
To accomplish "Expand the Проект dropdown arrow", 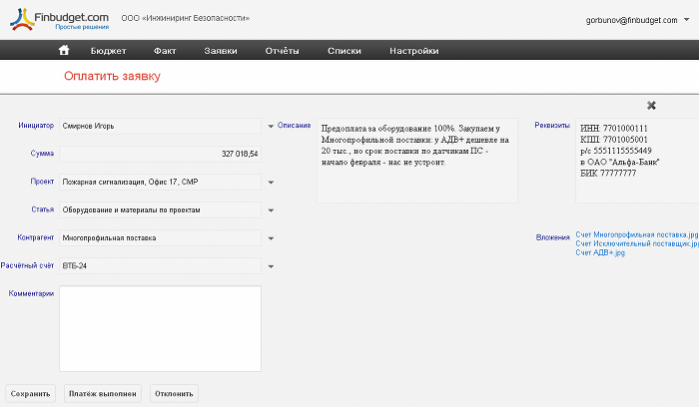I will click(x=270, y=182).
